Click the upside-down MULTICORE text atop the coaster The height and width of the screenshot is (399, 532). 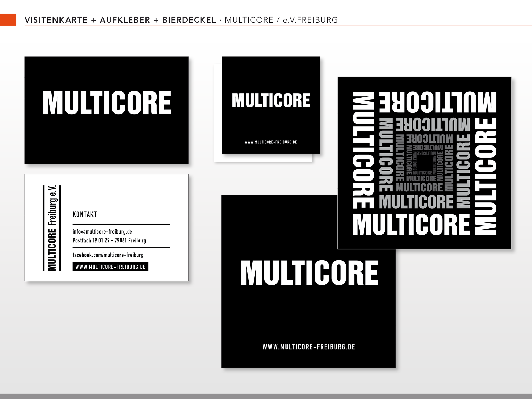pos(437,102)
